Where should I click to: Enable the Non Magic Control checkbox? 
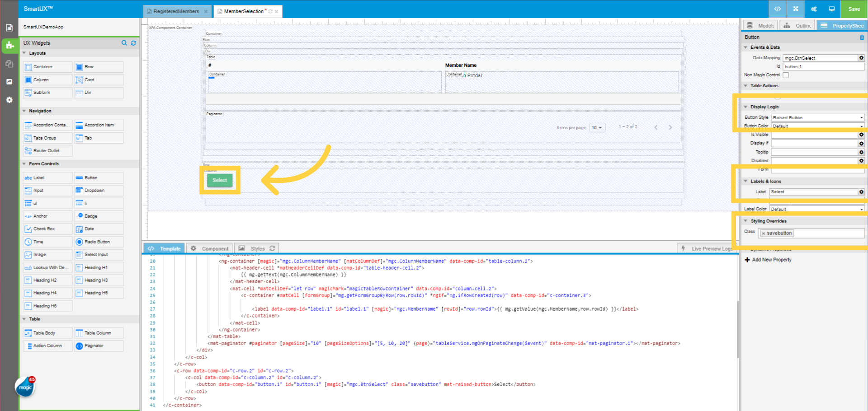pos(786,75)
